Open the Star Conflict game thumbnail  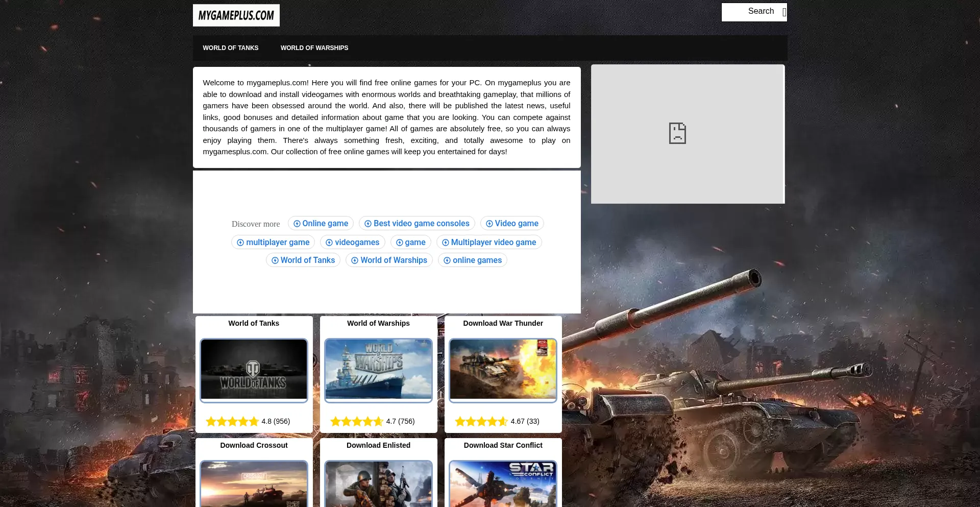pos(503,484)
